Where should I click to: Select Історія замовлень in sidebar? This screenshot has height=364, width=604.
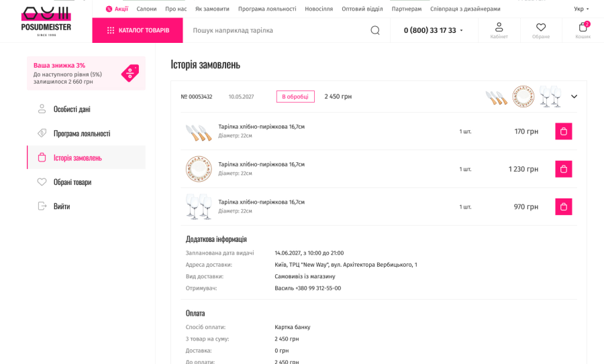pyautogui.click(x=87, y=158)
